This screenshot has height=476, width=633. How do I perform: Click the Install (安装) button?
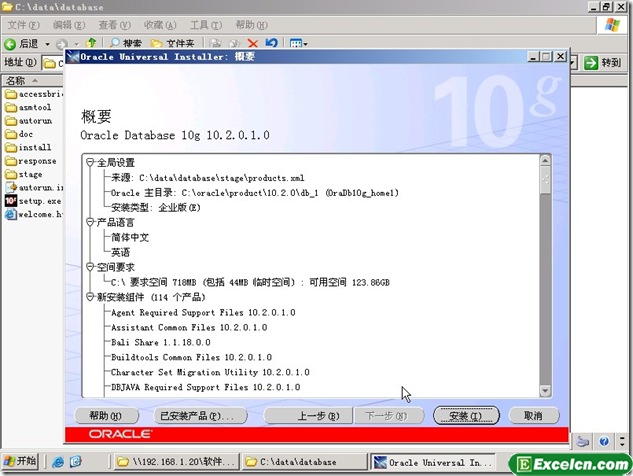coord(466,415)
